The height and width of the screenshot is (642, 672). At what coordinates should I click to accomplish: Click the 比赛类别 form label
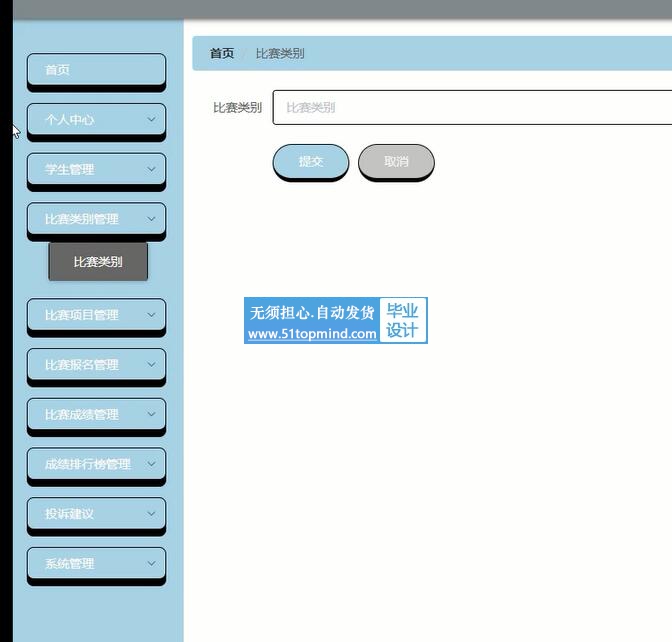(237, 108)
